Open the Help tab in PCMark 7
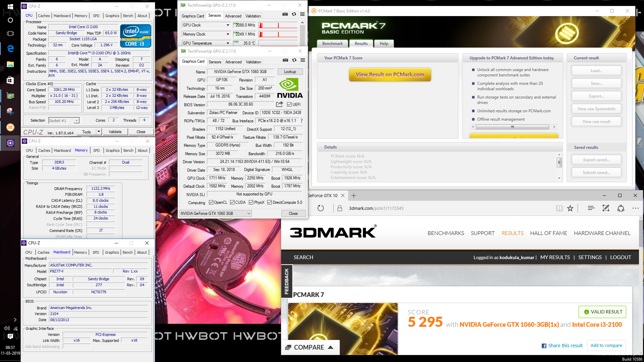 click(x=384, y=44)
